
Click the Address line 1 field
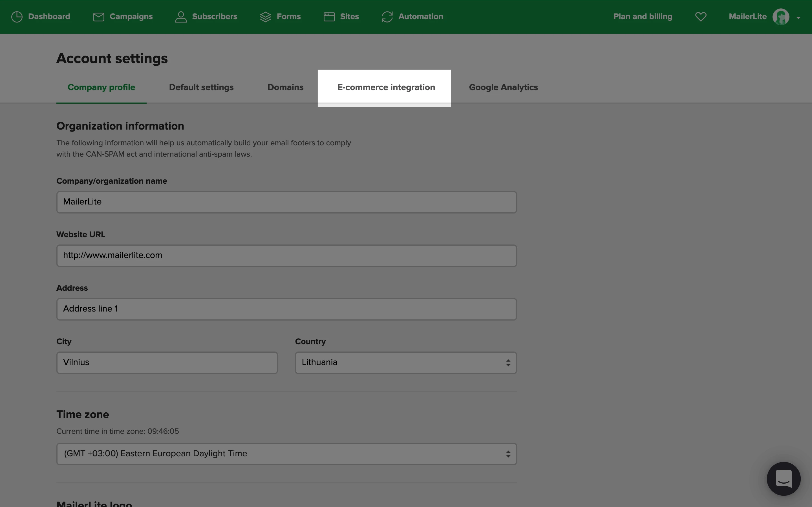point(286,309)
